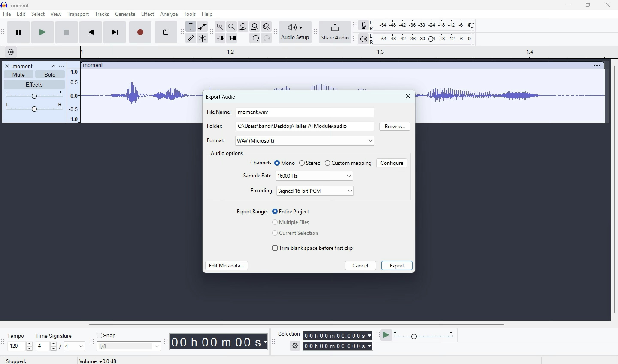Open Share Audio

335,32
